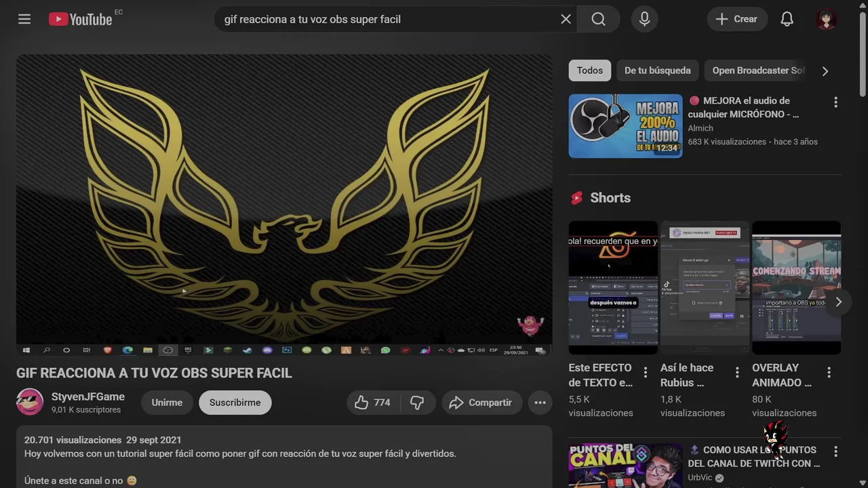Open options for Este EFECTO short

[x=646, y=372]
